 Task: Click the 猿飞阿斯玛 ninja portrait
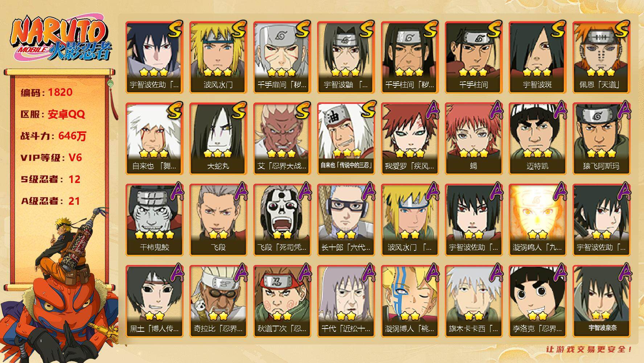(601, 139)
